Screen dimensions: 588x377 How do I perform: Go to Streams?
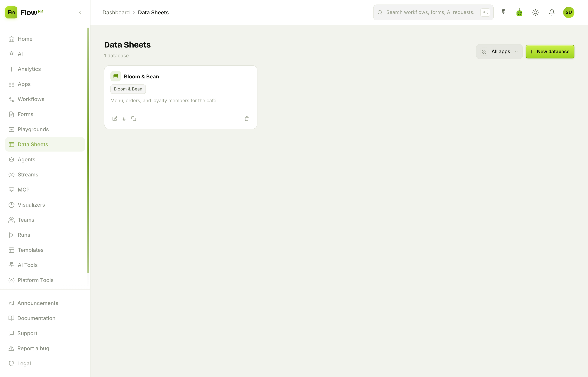45,175
